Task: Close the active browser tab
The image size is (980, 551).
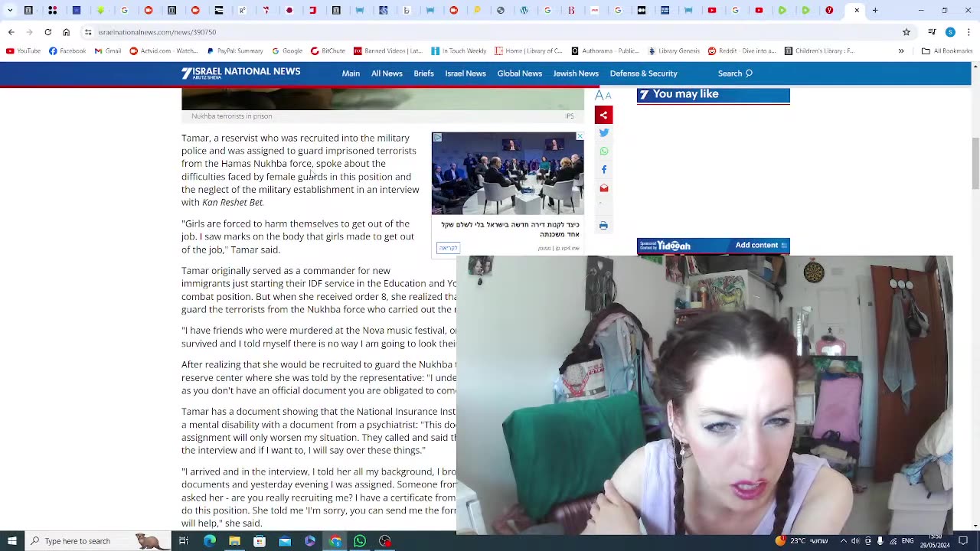Action: tap(857, 10)
